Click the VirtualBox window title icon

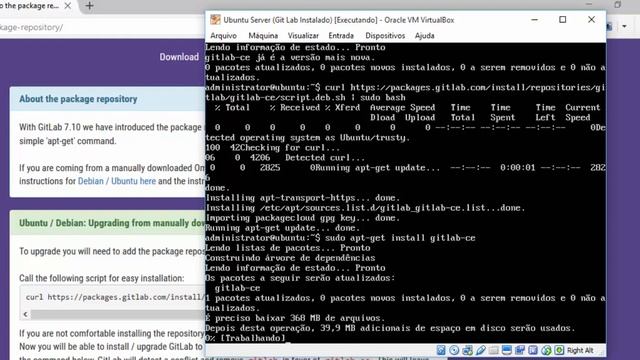click(x=215, y=20)
